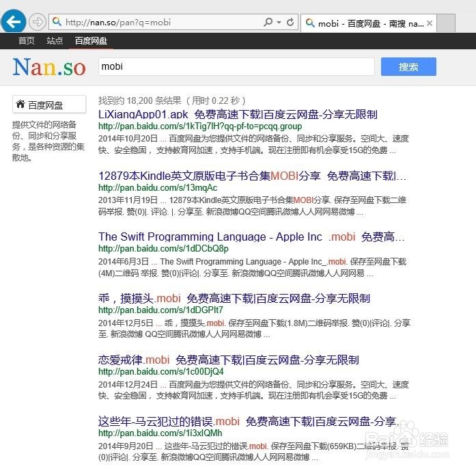The image size is (476, 471).
Task: Open the 首页 navigation item
Action: 27,40
